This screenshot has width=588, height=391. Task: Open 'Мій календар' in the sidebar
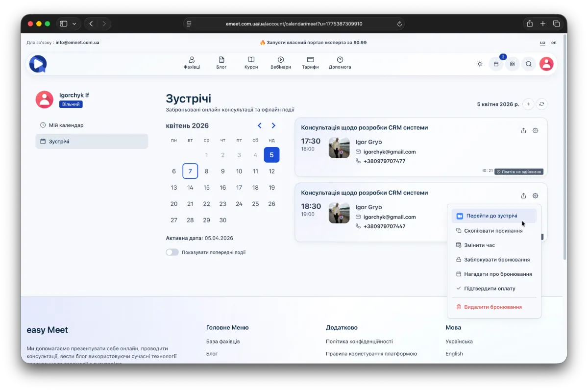point(66,125)
